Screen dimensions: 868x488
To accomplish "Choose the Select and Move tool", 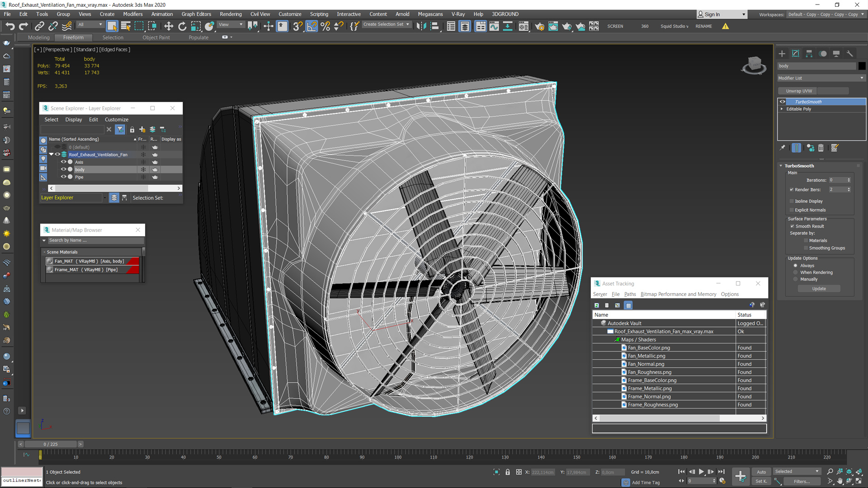I will point(169,26).
